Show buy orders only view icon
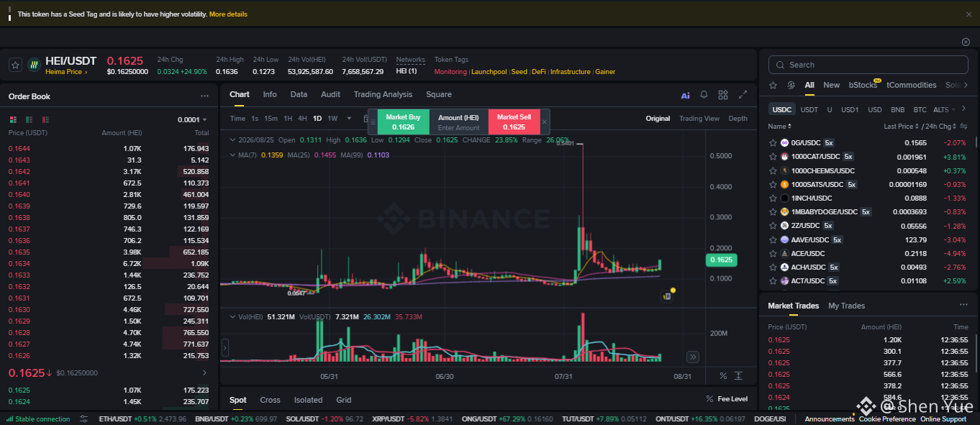 [x=29, y=119]
